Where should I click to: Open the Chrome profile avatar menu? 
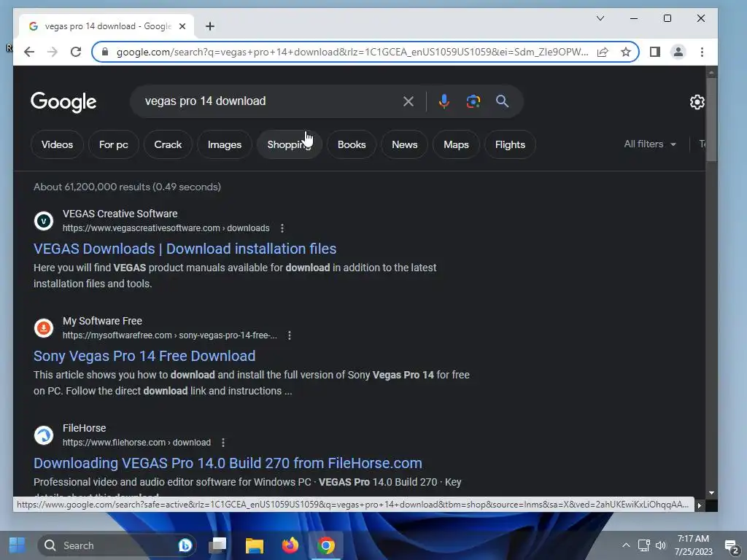[678, 52]
